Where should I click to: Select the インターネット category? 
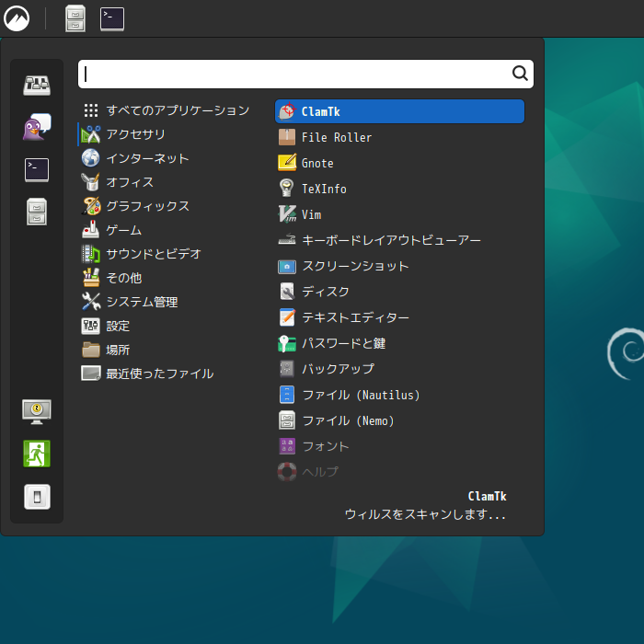[x=147, y=158]
